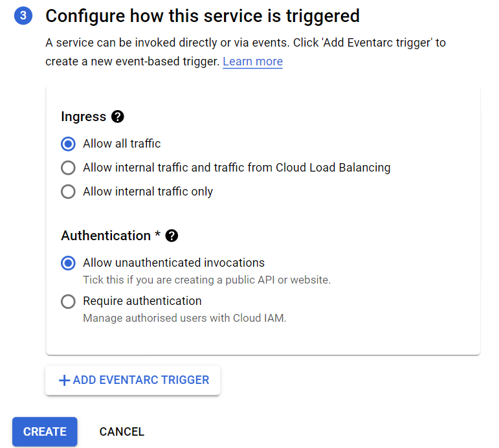Enable Allow unauthenticated invocations
Viewport: 499px width, 448px height.
tap(68, 263)
